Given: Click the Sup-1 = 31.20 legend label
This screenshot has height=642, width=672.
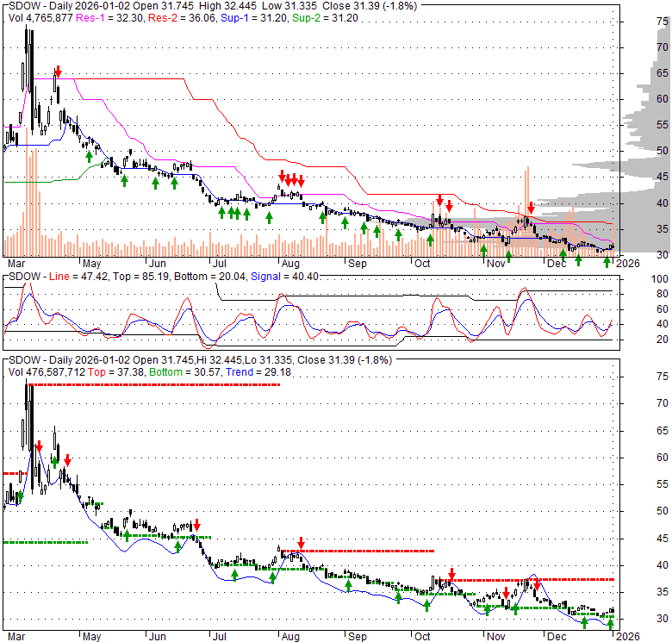Looking at the screenshot, I should coord(254,18).
